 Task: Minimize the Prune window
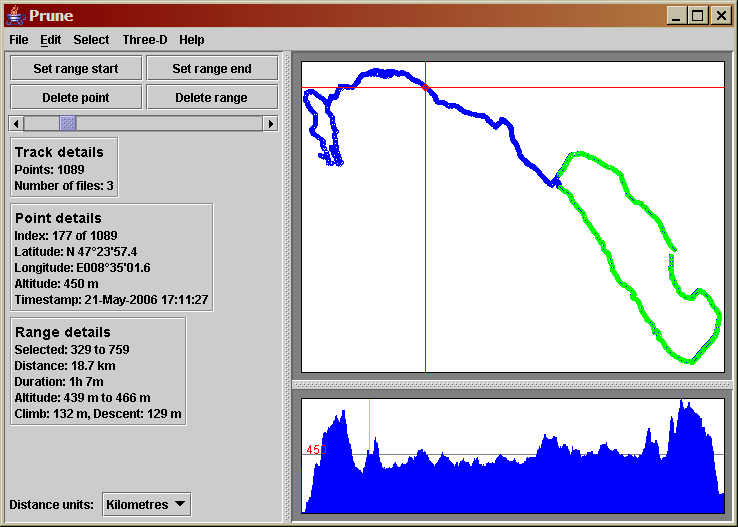pos(677,15)
